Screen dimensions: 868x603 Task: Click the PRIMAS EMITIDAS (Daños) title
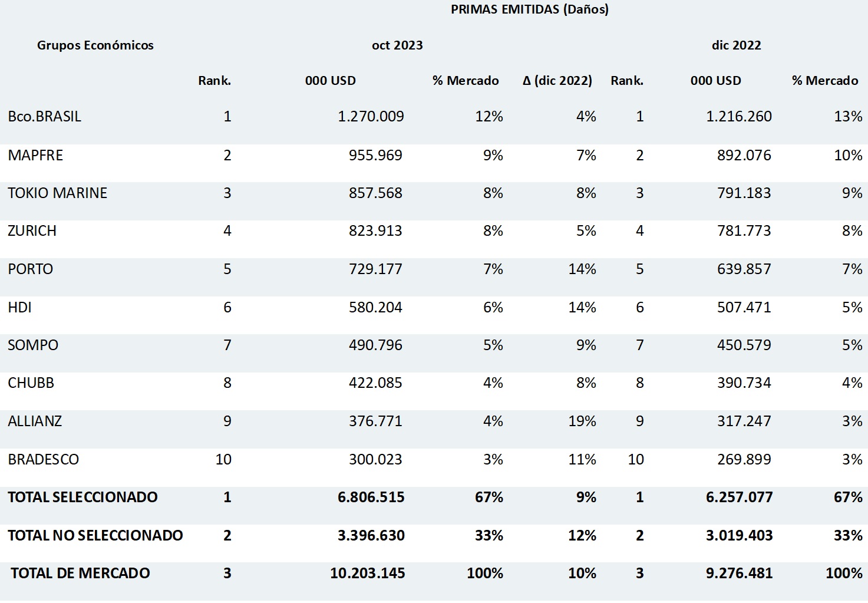[x=530, y=9]
